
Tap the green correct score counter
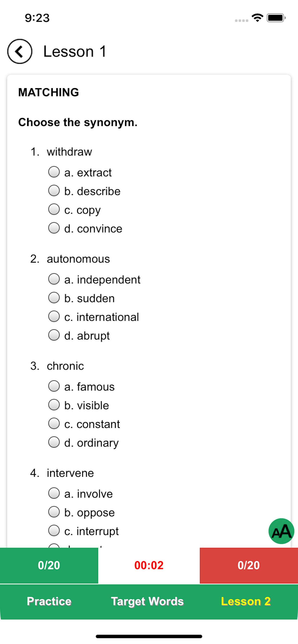point(49,565)
